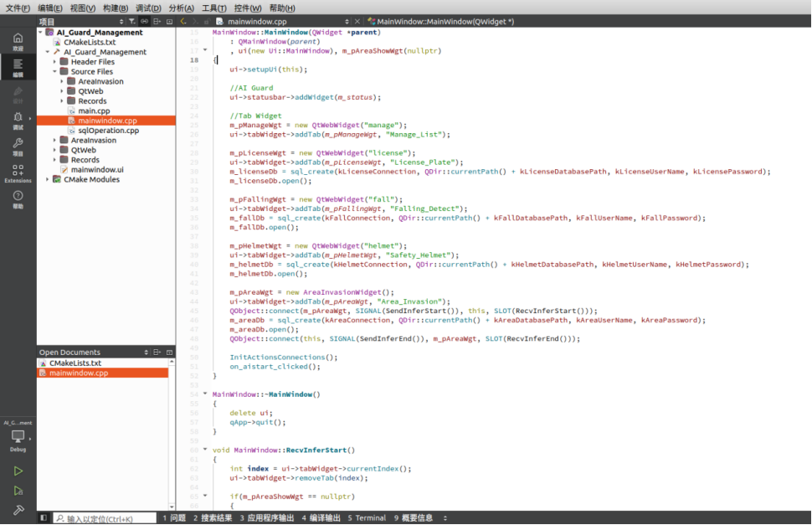
Task: Open the 调试(D) menu
Action: (149, 8)
